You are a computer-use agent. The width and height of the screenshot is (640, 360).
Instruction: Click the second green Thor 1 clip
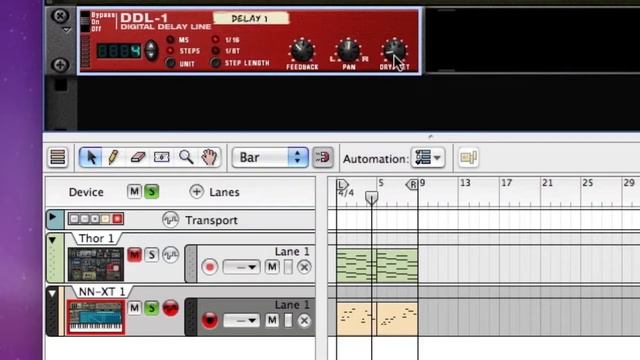click(x=397, y=265)
